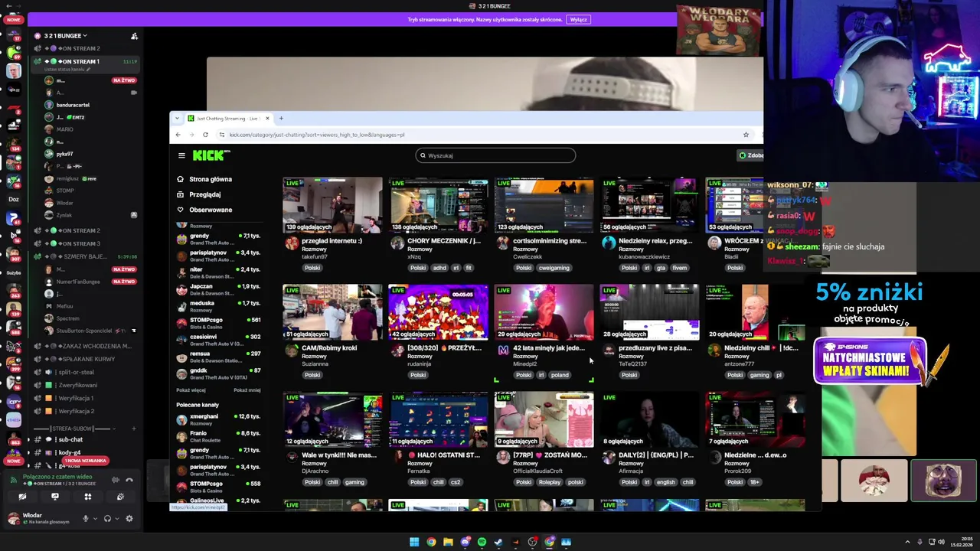Viewport: 980px width, 551px height.
Task: Open Discord activities button
Action: click(x=88, y=497)
